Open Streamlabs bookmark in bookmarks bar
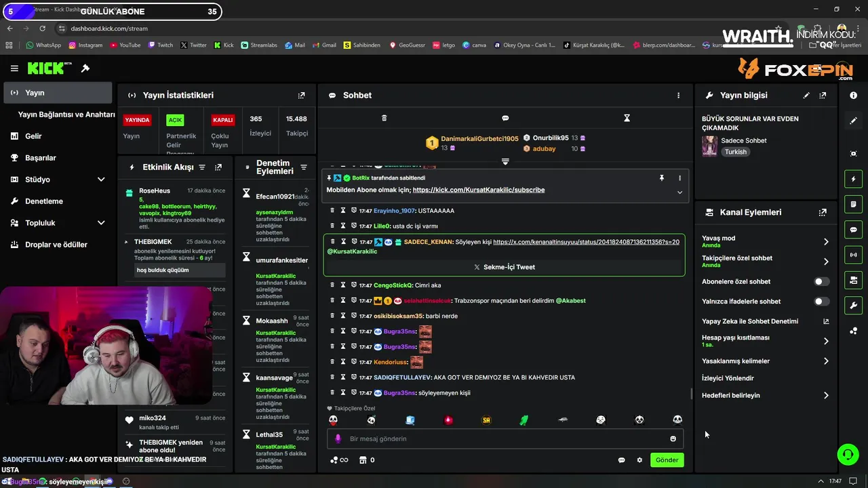The image size is (868, 488). [258, 45]
